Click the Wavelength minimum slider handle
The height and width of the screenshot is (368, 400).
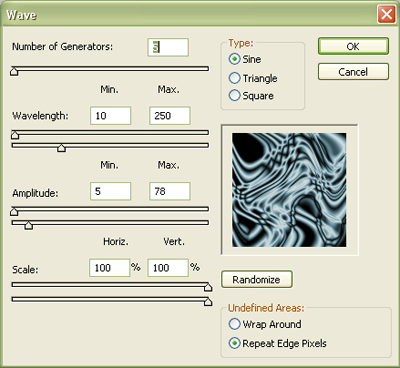[x=15, y=135]
